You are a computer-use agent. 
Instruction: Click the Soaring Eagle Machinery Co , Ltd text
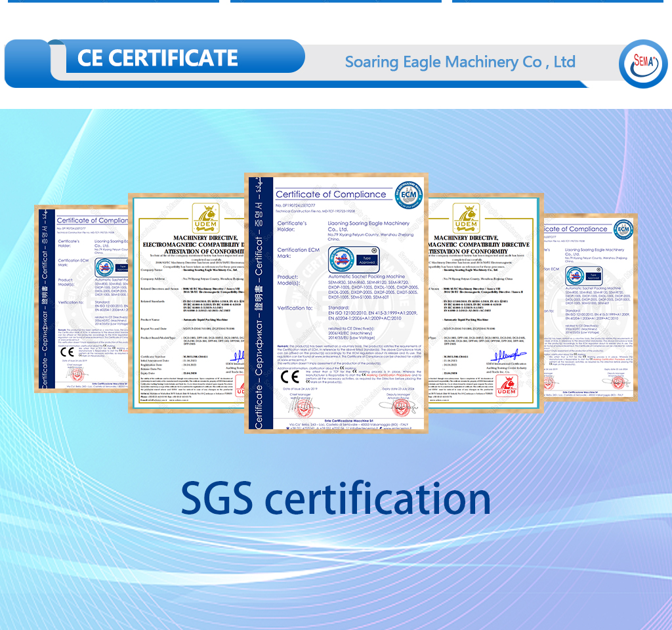coord(460,62)
